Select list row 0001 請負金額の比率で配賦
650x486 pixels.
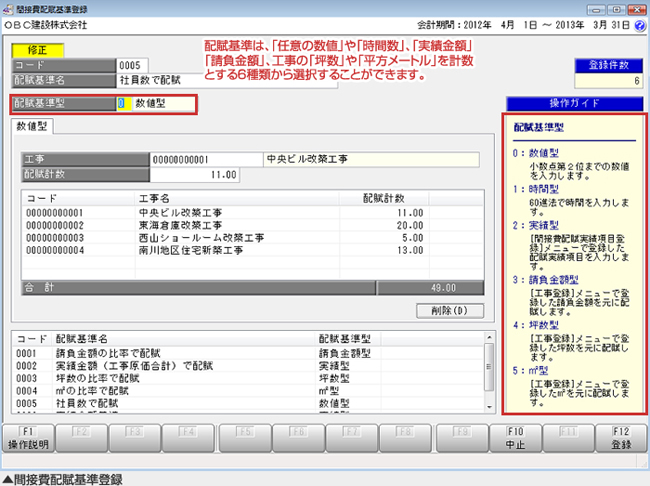coord(248,353)
